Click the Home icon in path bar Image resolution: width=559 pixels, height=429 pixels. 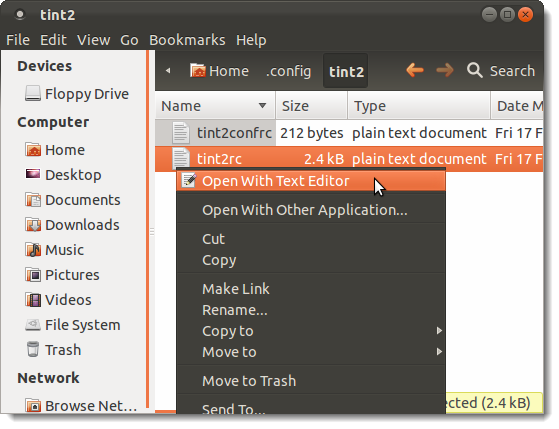(x=197, y=70)
